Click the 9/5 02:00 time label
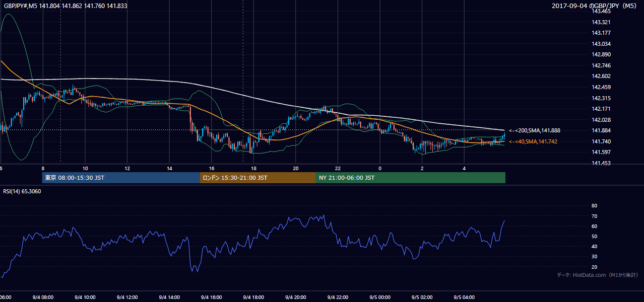644x302 pixels. (422, 297)
